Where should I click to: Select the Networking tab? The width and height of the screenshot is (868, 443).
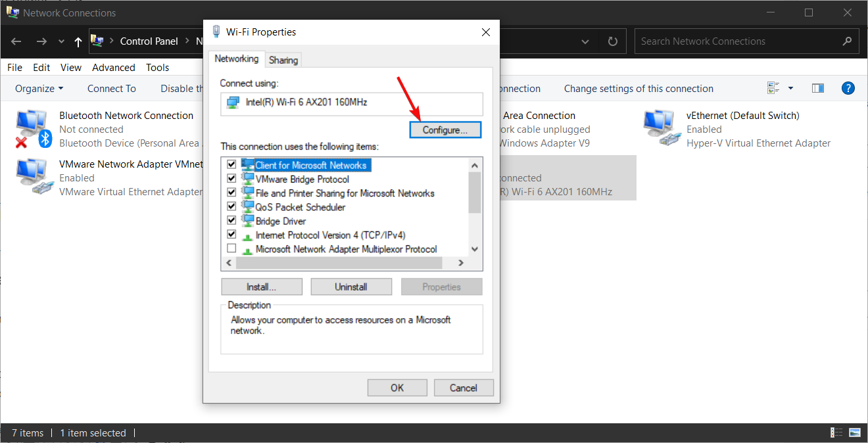click(237, 58)
